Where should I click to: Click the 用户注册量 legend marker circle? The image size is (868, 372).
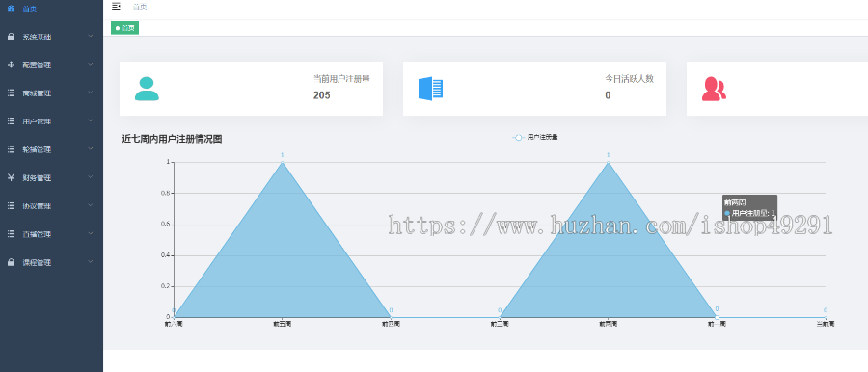518,137
